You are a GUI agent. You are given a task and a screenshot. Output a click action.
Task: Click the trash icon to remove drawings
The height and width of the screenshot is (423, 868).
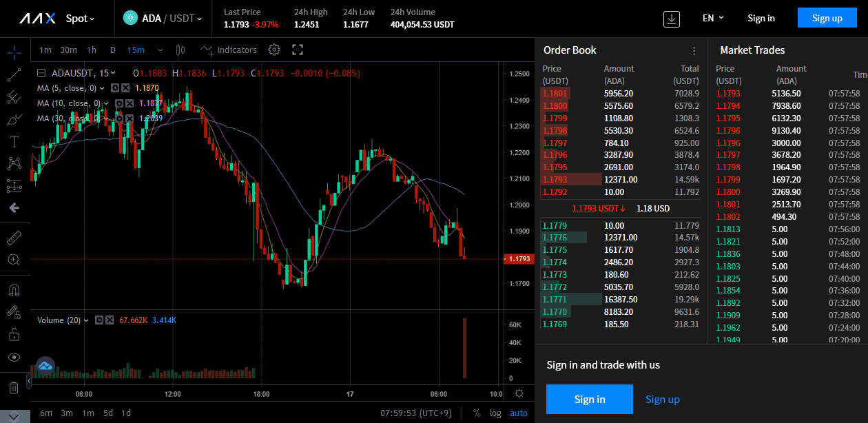pyautogui.click(x=14, y=387)
